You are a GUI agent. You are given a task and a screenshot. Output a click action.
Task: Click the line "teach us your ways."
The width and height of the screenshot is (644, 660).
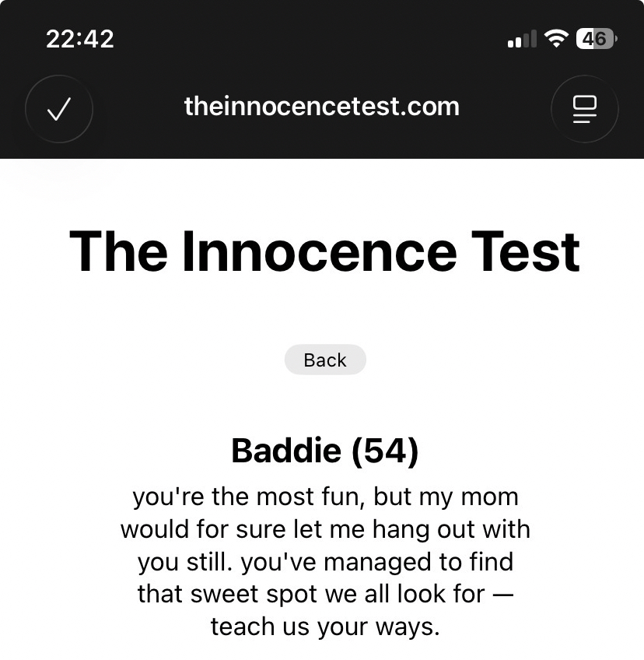pyautogui.click(x=325, y=627)
